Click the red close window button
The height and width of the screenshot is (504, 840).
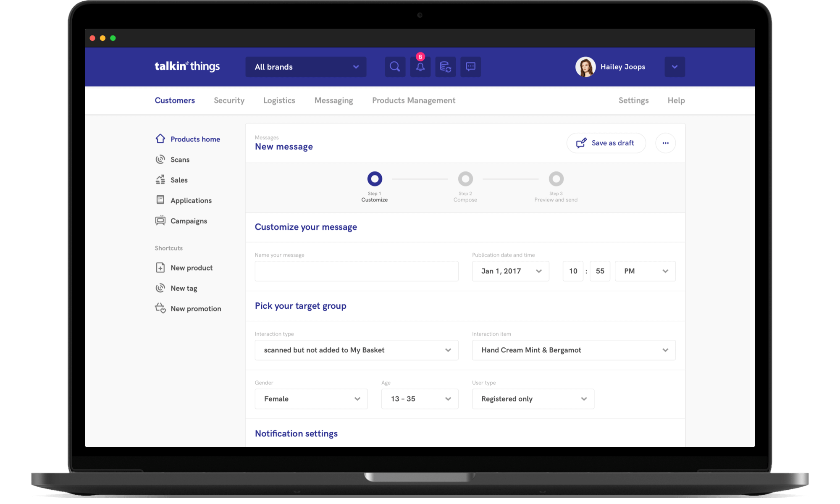click(92, 38)
